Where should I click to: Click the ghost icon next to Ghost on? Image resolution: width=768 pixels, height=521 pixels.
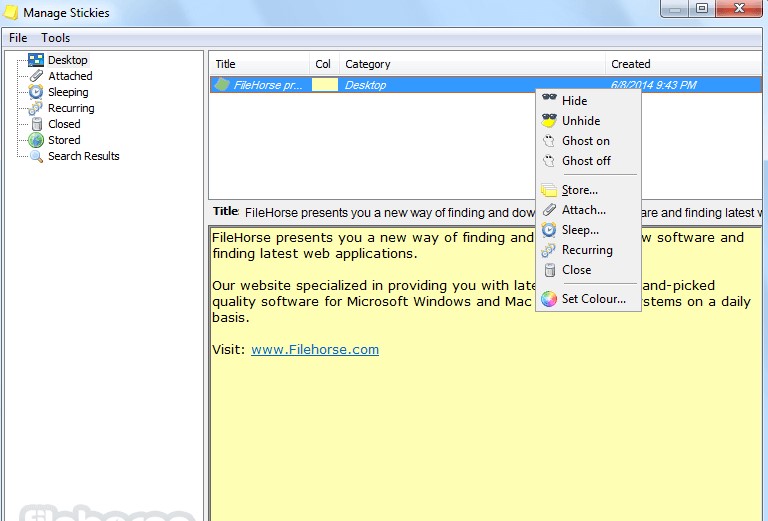click(549, 141)
